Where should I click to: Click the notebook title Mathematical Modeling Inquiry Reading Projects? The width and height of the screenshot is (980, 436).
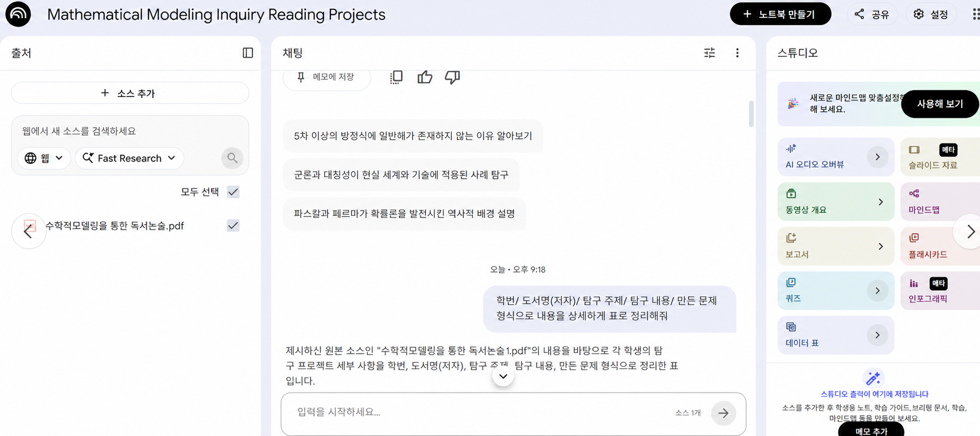(x=216, y=14)
